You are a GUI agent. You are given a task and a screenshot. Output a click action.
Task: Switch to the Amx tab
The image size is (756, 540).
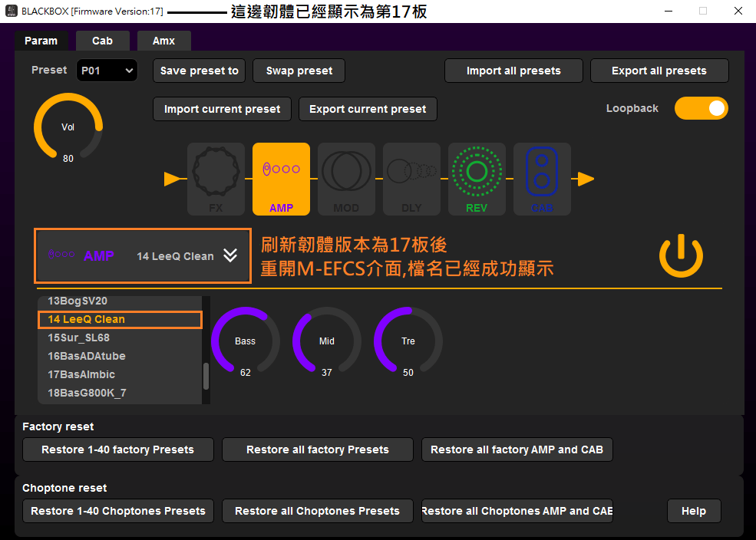[x=163, y=41]
